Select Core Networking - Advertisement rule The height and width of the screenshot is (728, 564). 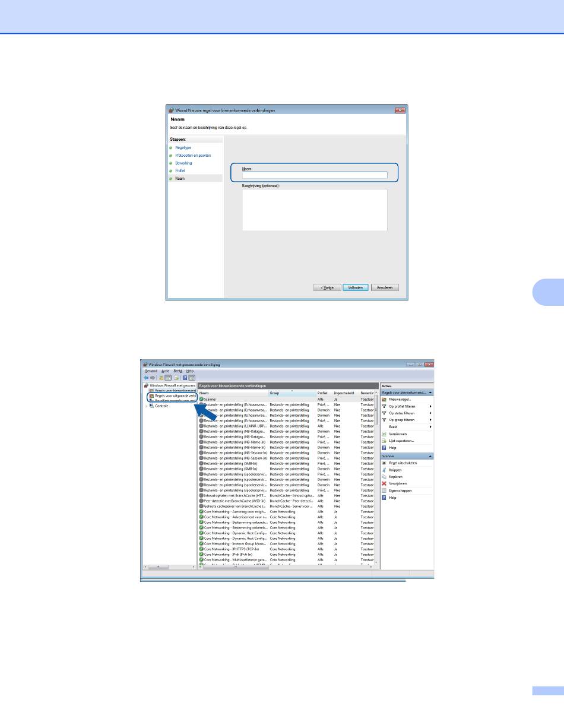pos(286,517)
